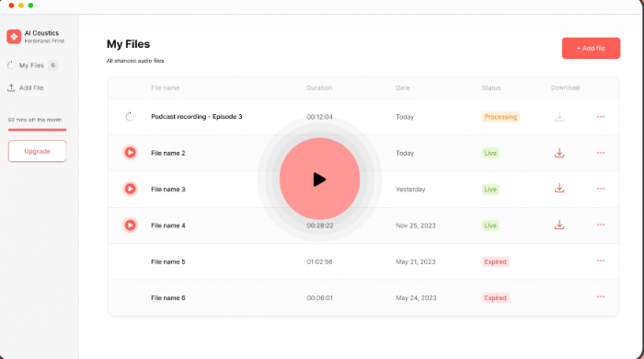Click the Duration column header
Viewport: 644px width, 359px height.
(319, 87)
